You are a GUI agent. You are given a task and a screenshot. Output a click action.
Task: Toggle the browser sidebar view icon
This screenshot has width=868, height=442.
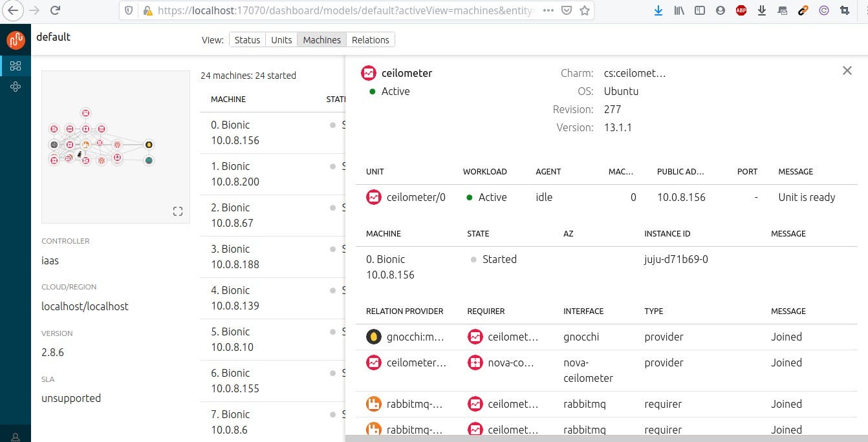[x=700, y=10]
